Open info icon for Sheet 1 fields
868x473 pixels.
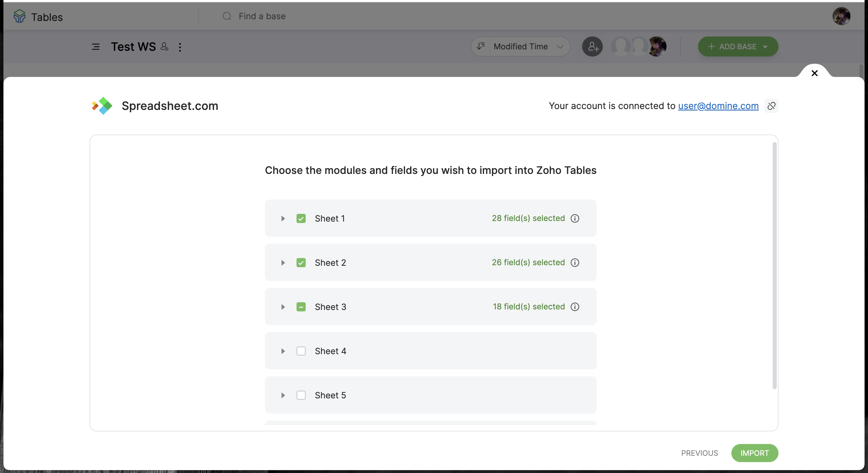point(575,219)
